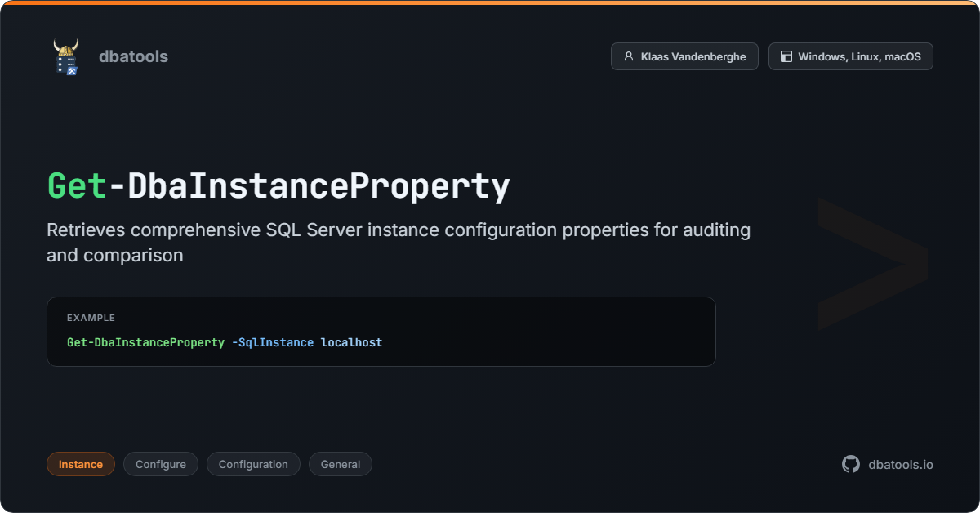Click the dbatools Viking logo icon
Viewport: 980px width, 513px height.
(66, 56)
